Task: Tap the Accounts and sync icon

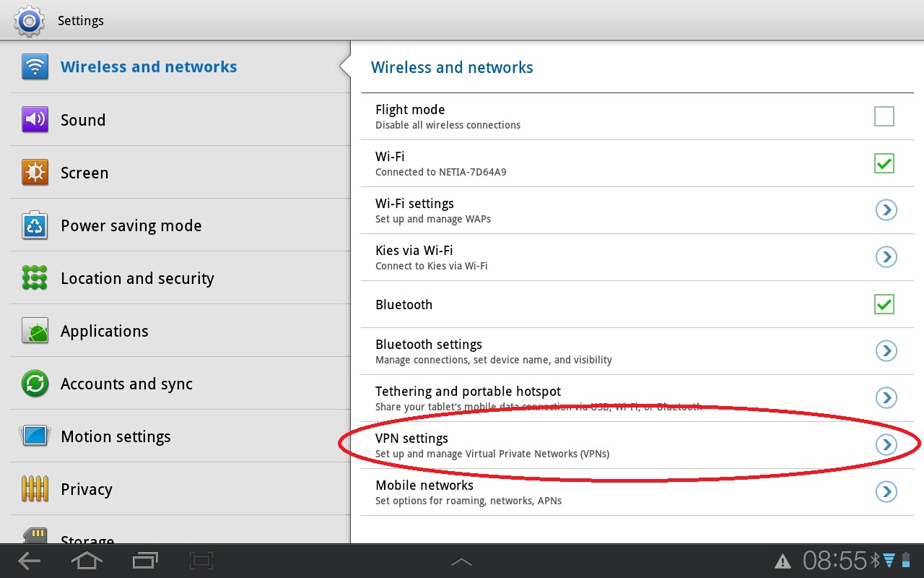Action: click(35, 384)
